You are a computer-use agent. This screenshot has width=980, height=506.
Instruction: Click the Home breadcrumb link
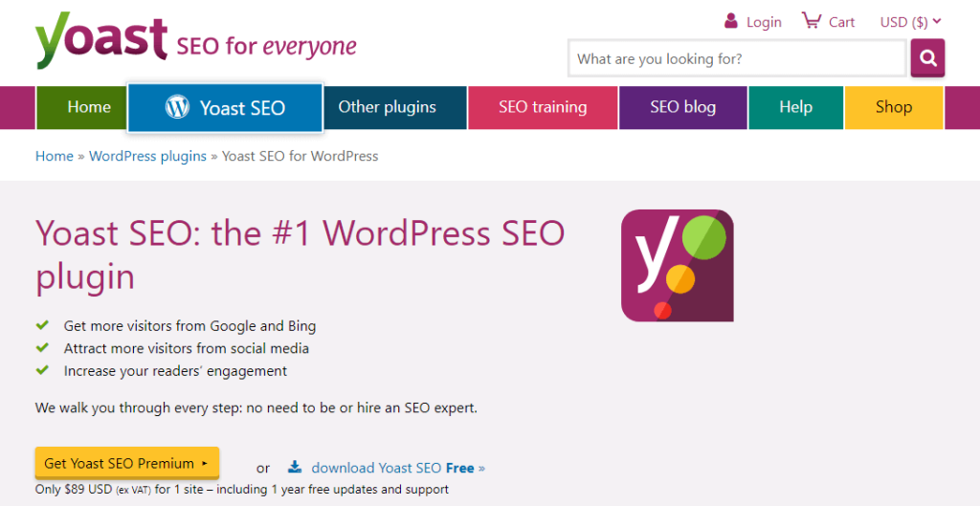point(54,156)
